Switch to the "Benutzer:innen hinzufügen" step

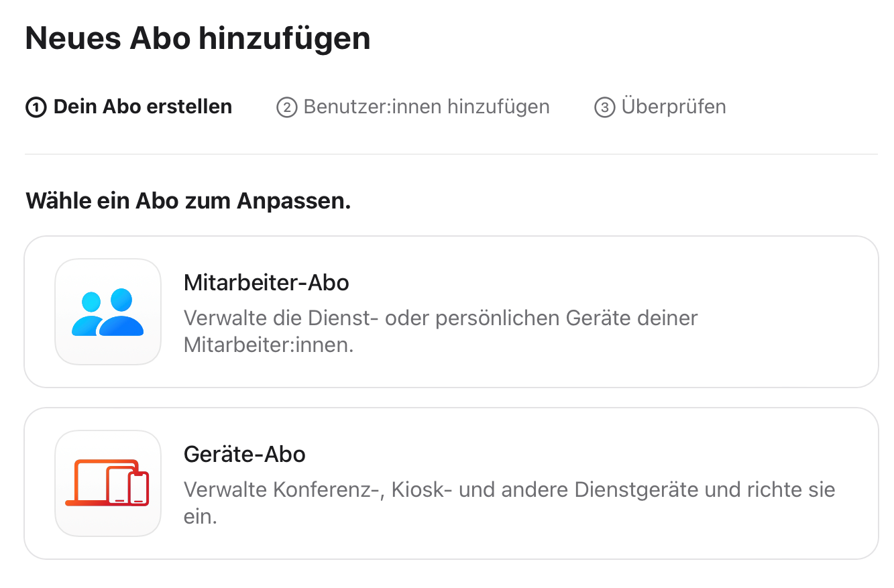point(427,107)
